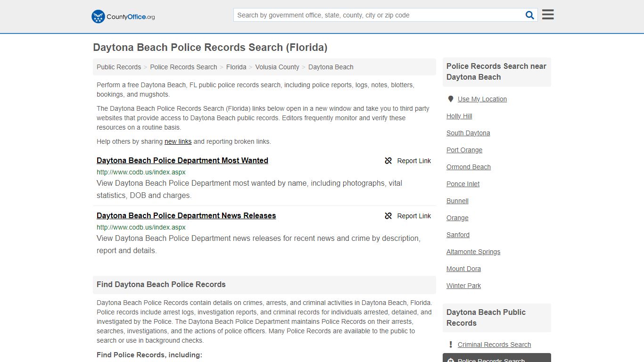Open Winter Park link
Image resolution: width=644 pixels, height=362 pixels.
pyautogui.click(x=463, y=286)
